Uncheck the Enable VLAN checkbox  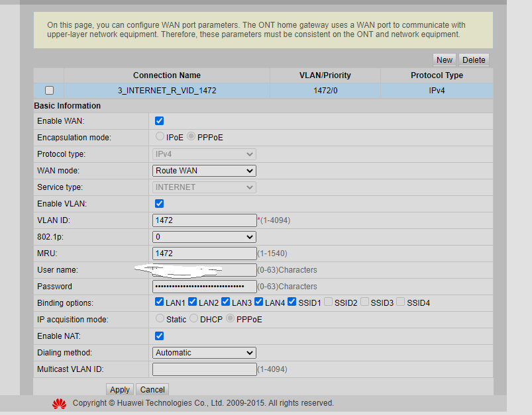coord(159,204)
